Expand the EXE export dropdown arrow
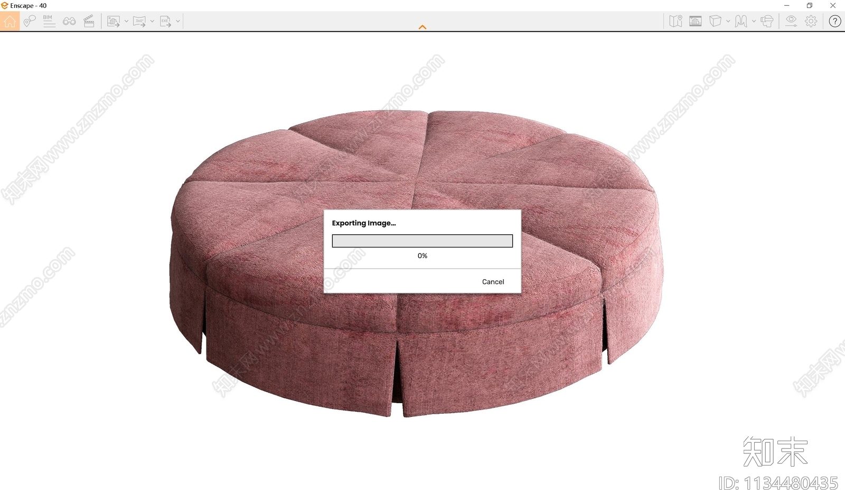This screenshot has width=845, height=504. [x=178, y=21]
